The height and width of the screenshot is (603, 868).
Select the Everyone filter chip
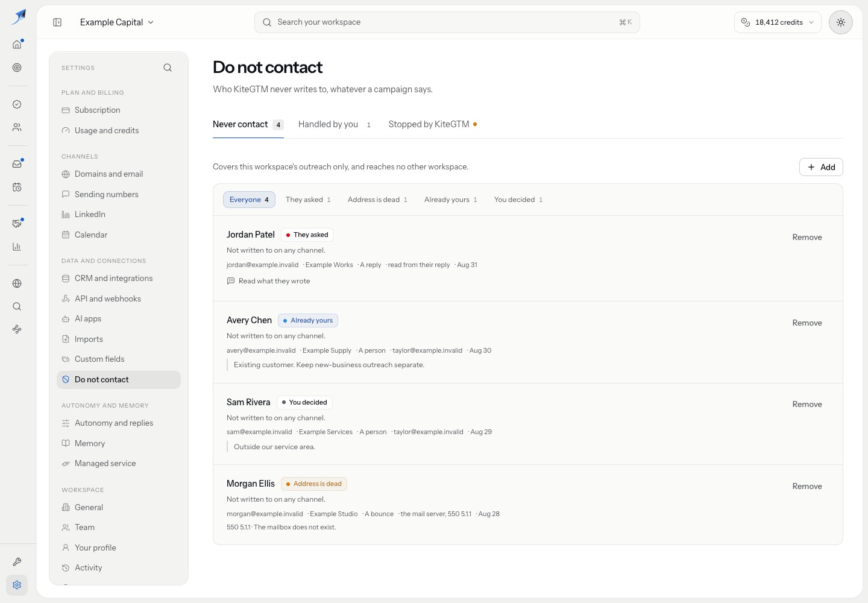(249, 200)
